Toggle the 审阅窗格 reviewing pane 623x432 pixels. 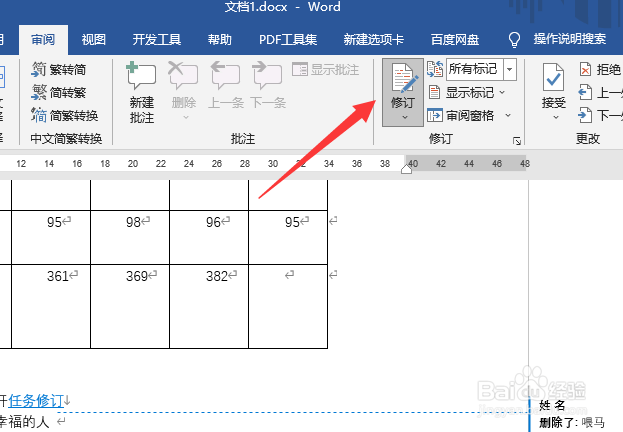[x=461, y=116]
